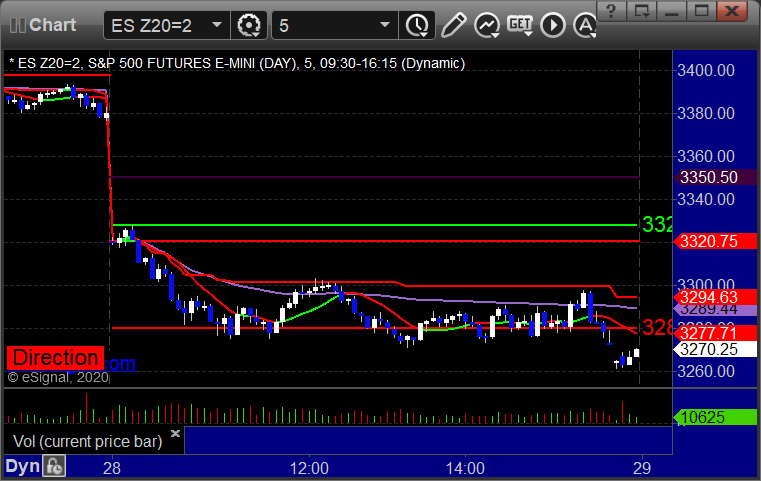
Task: Click the 3270.25 last price label
Action: 715,349
